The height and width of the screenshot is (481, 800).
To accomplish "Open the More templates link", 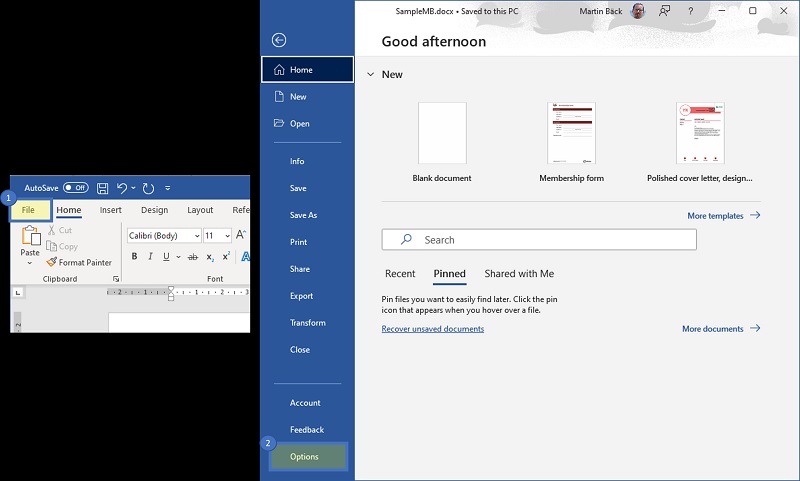I will click(722, 216).
